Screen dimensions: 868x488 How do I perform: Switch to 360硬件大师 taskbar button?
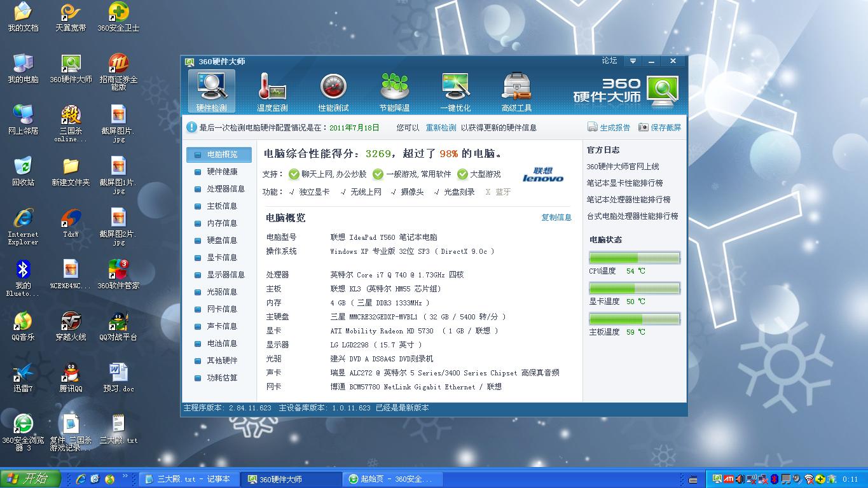291,479
